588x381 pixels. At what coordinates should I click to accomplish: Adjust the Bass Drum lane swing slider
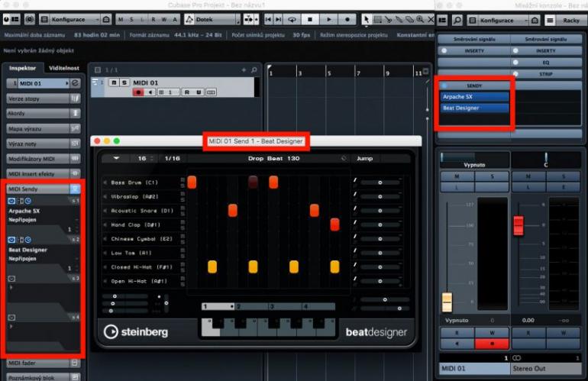[380, 182]
